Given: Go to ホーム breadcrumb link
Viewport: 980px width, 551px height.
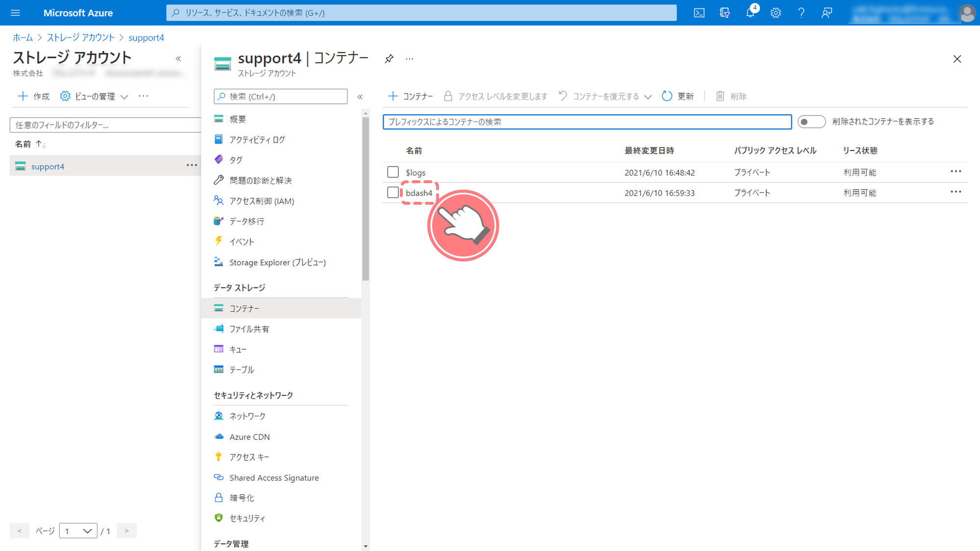Looking at the screenshot, I should 23,38.
